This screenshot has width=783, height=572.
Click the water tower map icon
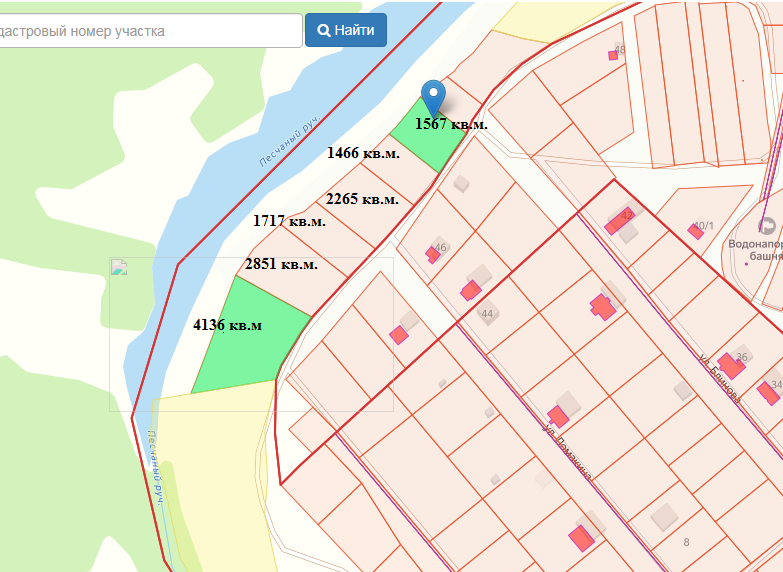click(x=767, y=225)
